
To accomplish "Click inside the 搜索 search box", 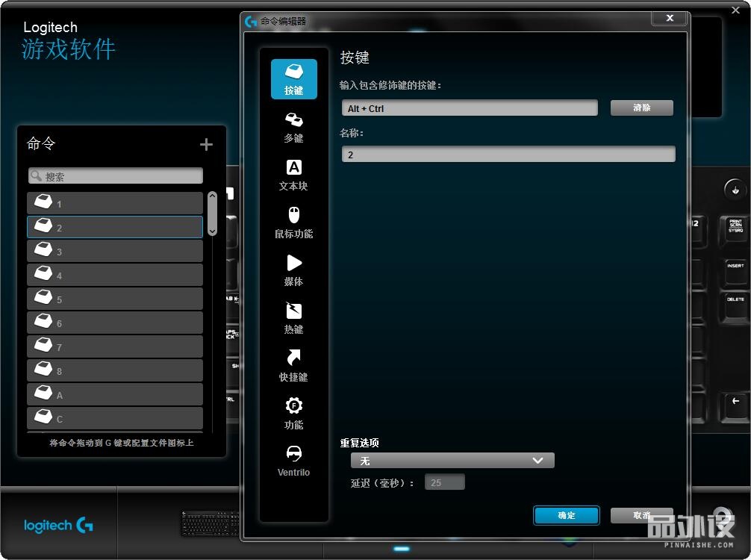I will click(115, 175).
